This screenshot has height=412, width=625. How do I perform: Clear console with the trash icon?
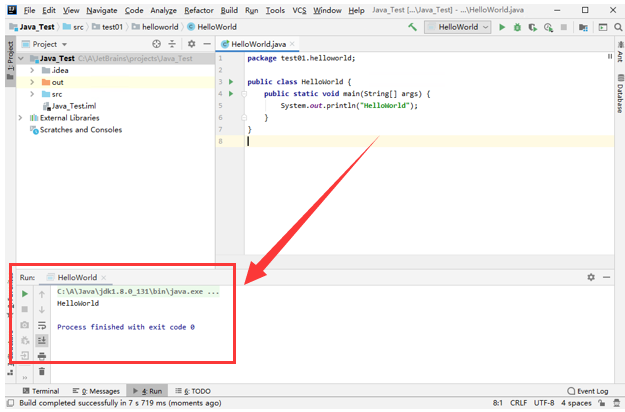click(x=42, y=371)
